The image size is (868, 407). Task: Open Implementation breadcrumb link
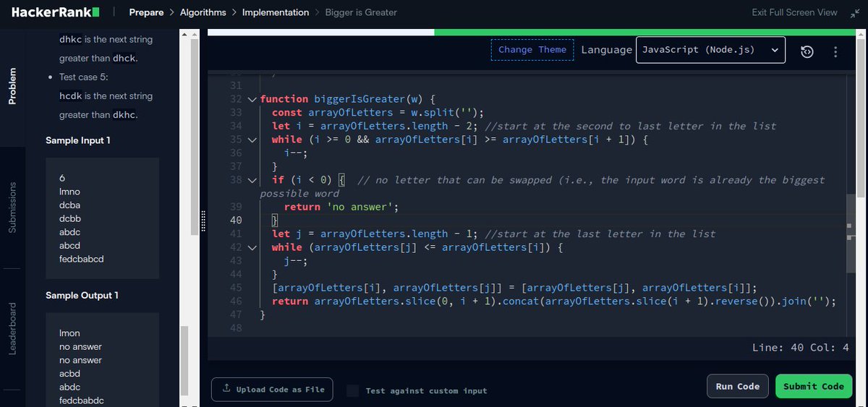click(x=276, y=12)
